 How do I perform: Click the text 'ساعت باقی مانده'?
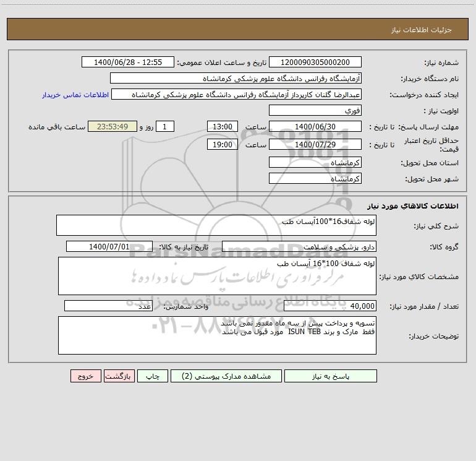[x=57, y=127]
